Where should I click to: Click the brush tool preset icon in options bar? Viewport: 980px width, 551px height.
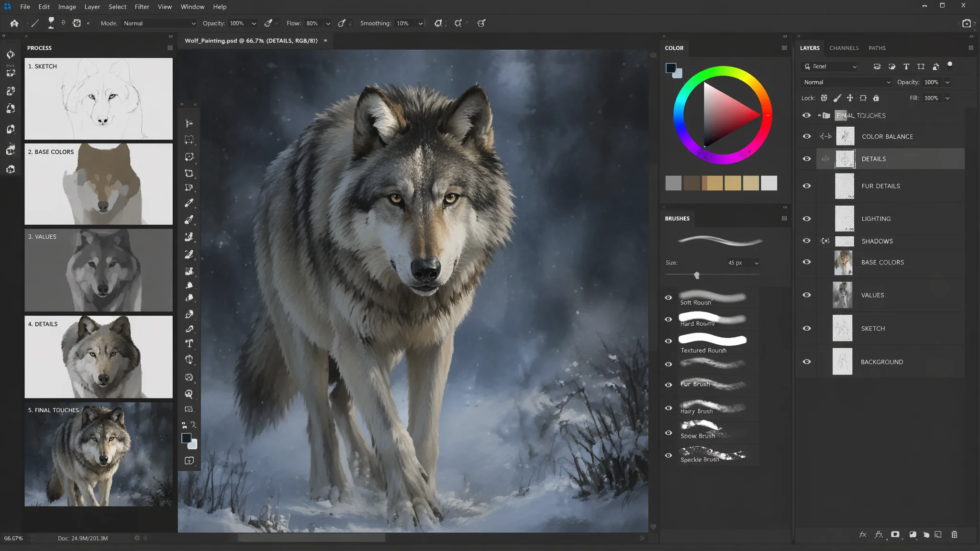click(x=35, y=23)
